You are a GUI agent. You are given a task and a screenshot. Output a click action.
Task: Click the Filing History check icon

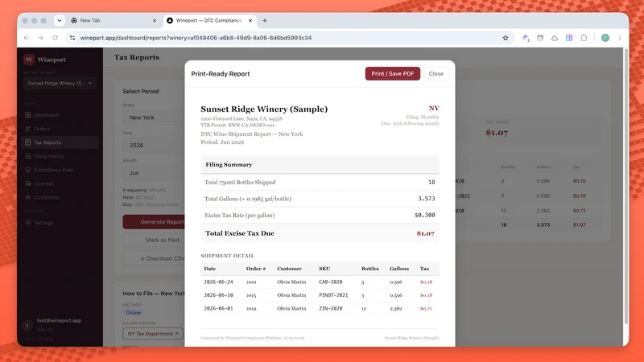click(x=28, y=156)
